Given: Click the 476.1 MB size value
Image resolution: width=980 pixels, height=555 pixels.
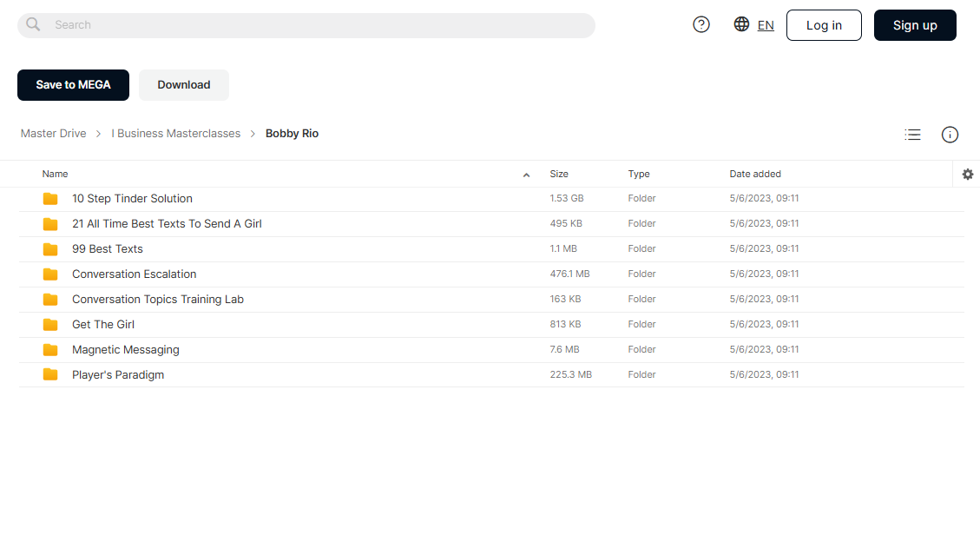Looking at the screenshot, I should [x=570, y=274].
